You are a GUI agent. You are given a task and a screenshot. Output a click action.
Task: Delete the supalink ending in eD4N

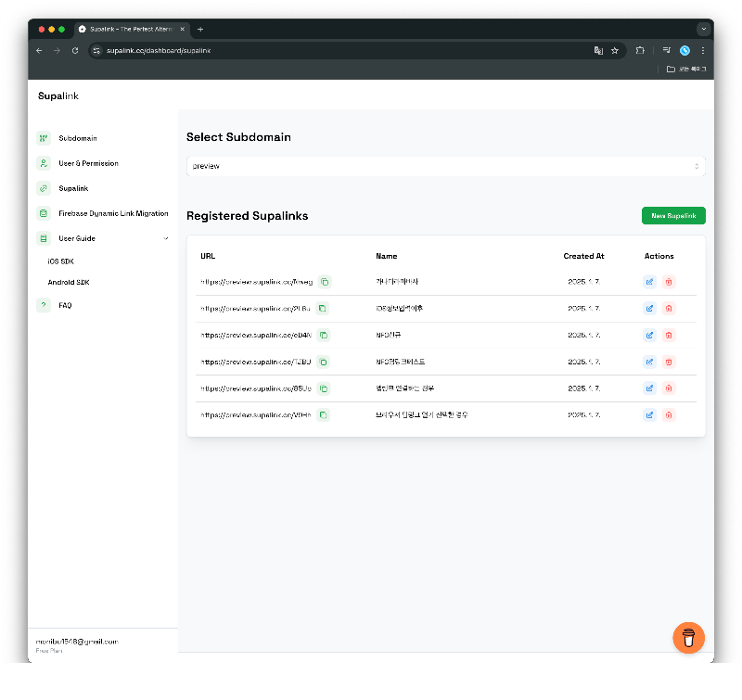tap(669, 336)
